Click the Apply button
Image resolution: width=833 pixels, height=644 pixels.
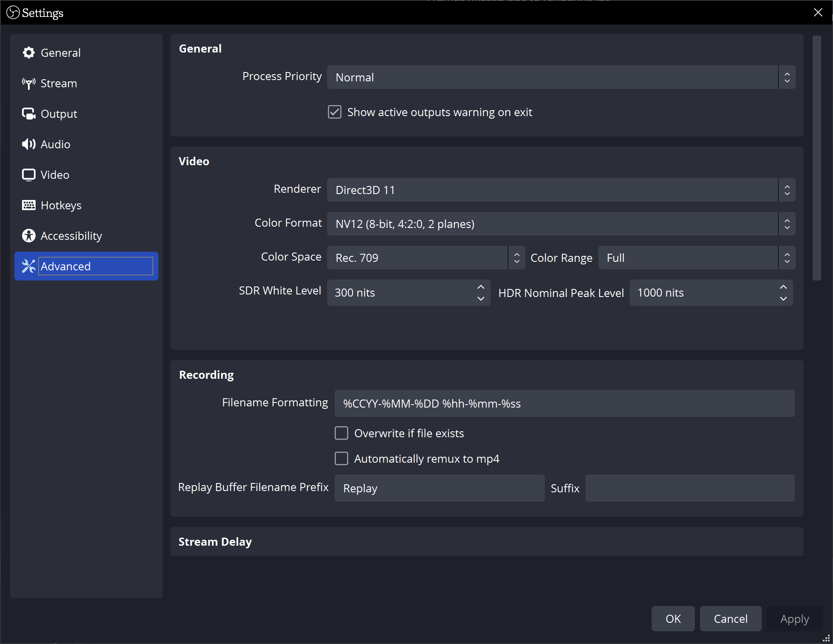(794, 619)
